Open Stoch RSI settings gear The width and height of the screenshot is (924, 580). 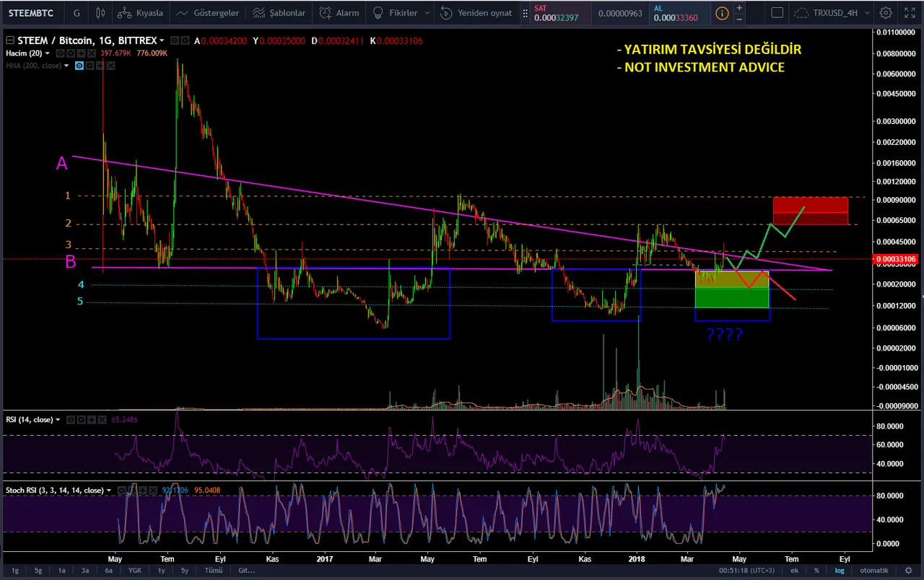pos(133,491)
